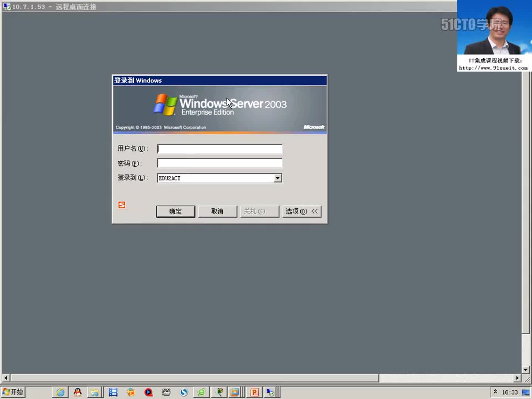The image size is (532, 399).
Task: Click the 取消 button in the login dialog
Action: pos(218,211)
